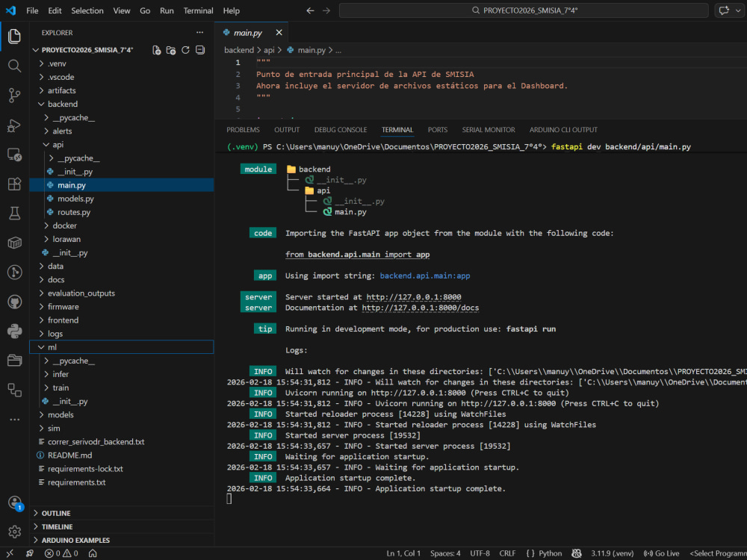Go back using the navigation arrow
The height and width of the screenshot is (560, 747).
[310, 10]
